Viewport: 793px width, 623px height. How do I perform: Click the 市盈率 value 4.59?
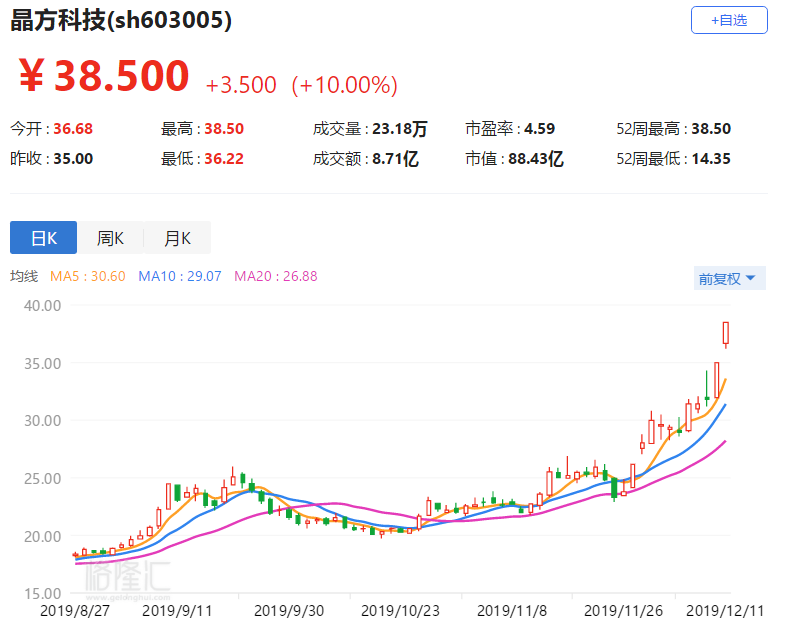[539, 128]
